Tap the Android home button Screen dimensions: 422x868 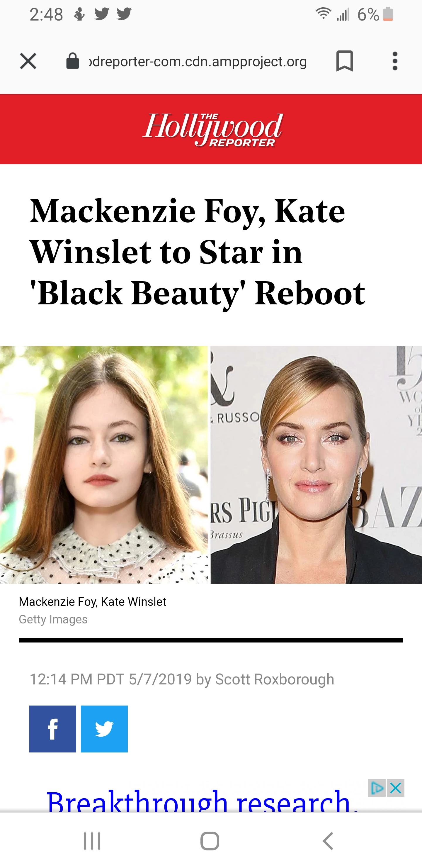(210, 841)
